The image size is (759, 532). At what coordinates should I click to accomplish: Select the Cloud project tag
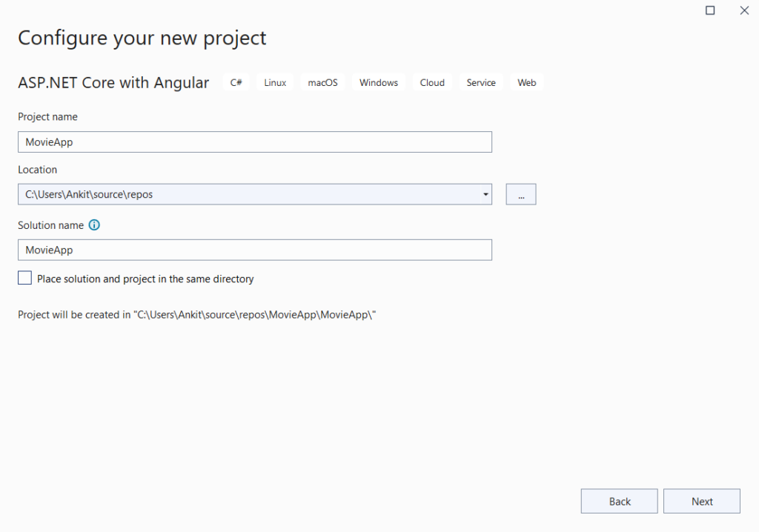coord(432,82)
